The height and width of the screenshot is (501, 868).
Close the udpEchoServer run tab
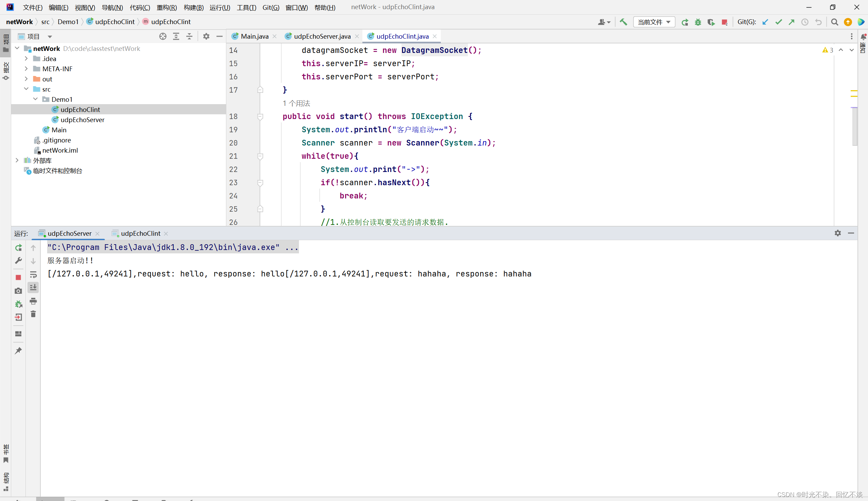pyautogui.click(x=97, y=233)
